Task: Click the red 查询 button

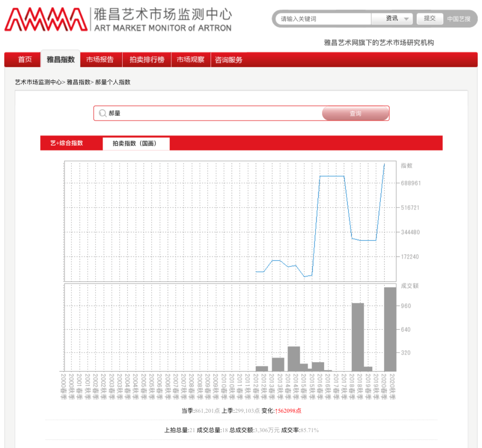Action: 355,113
